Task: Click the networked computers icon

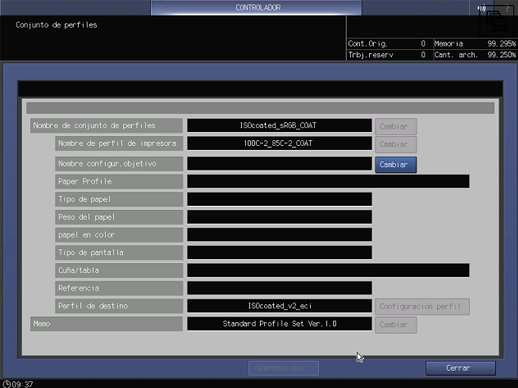Action: click(x=496, y=21)
